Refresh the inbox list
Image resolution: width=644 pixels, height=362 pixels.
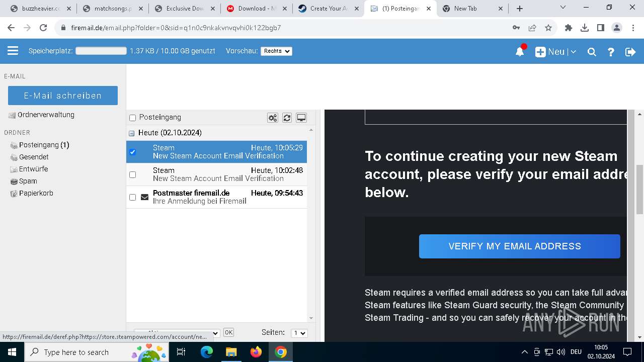(287, 118)
